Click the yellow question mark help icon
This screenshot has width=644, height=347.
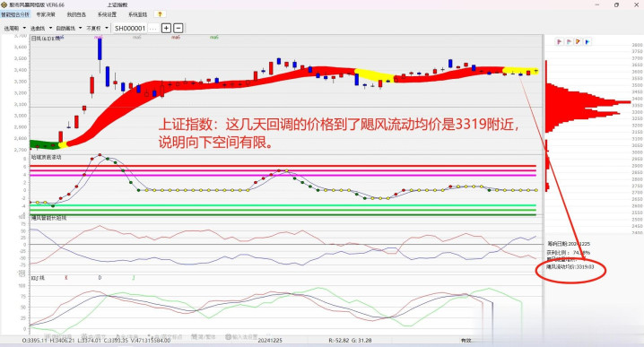pyautogui.click(x=161, y=14)
